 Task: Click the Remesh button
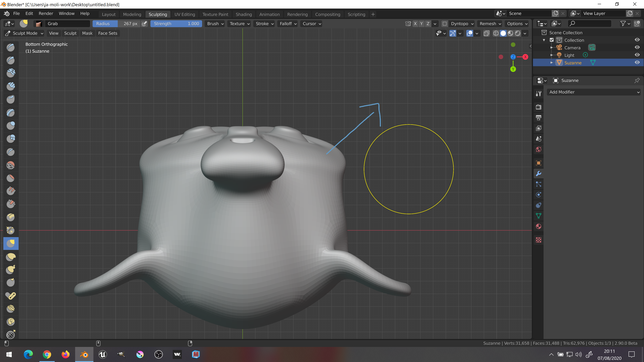tap(490, 24)
